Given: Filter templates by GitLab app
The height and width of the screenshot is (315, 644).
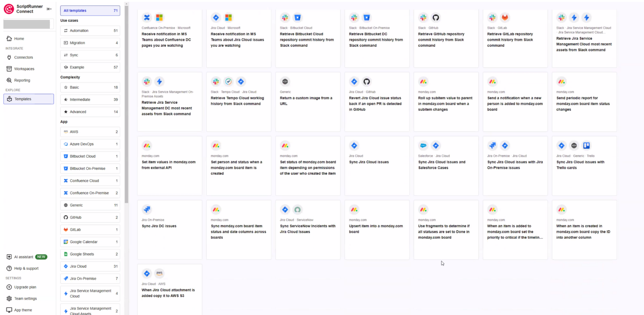Looking at the screenshot, I should pos(90,230).
